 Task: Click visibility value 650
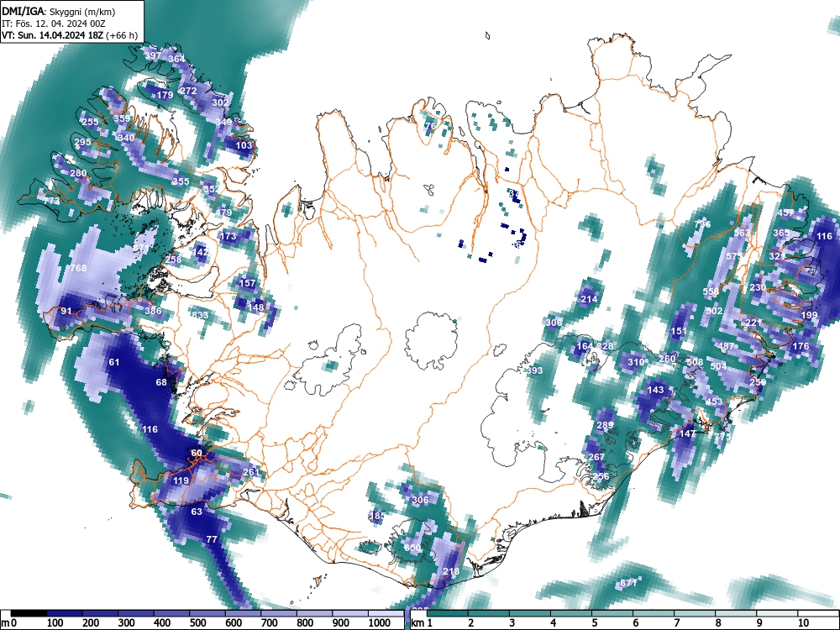[x=412, y=548]
